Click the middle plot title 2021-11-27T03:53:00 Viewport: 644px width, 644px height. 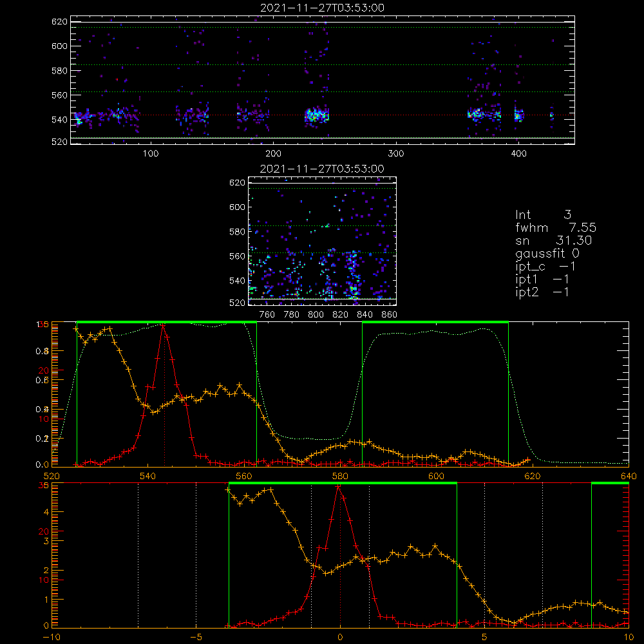(322, 169)
